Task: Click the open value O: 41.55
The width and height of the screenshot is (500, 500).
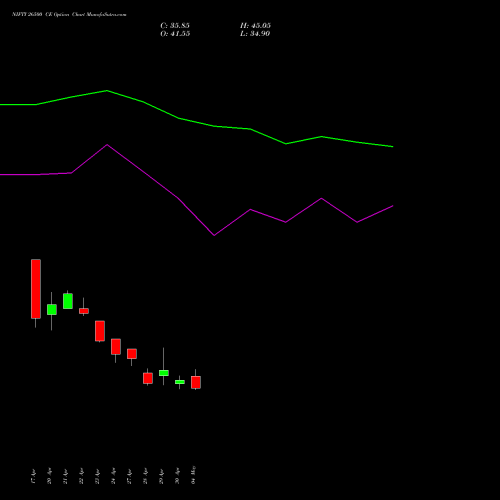Action: (x=175, y=34)
